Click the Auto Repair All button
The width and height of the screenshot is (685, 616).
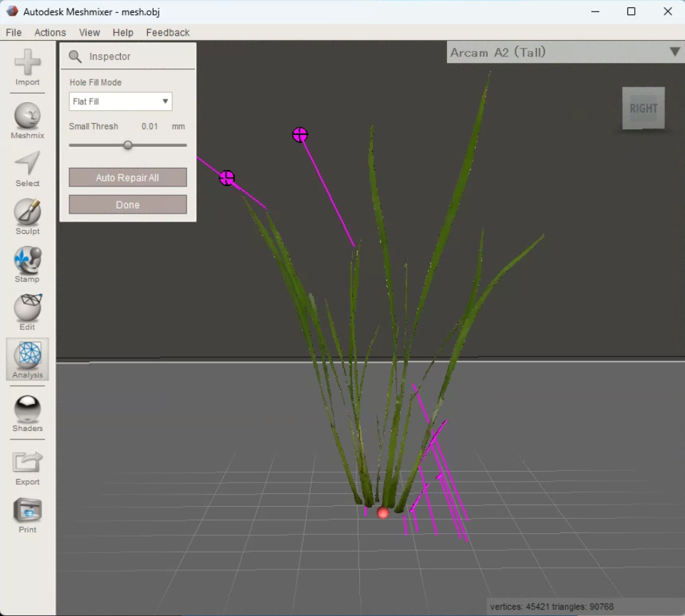click(x=128, y=177)
